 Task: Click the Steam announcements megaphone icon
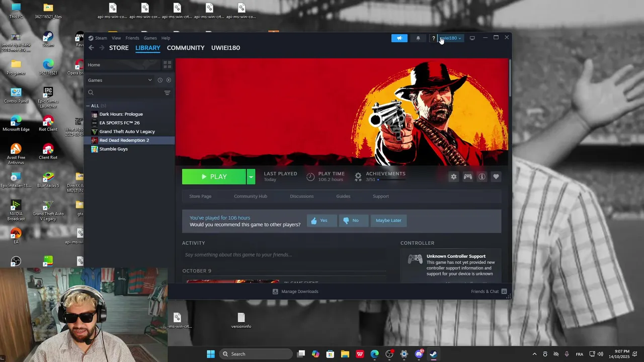pos(399,38)
